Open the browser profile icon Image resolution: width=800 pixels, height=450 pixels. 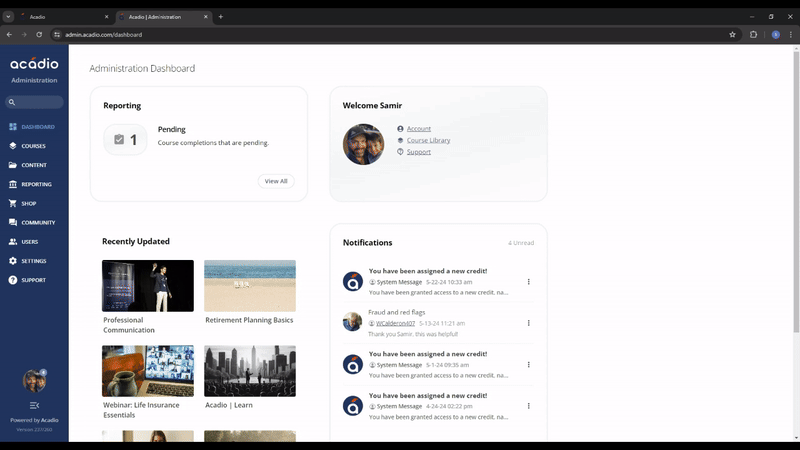(776, 35)
